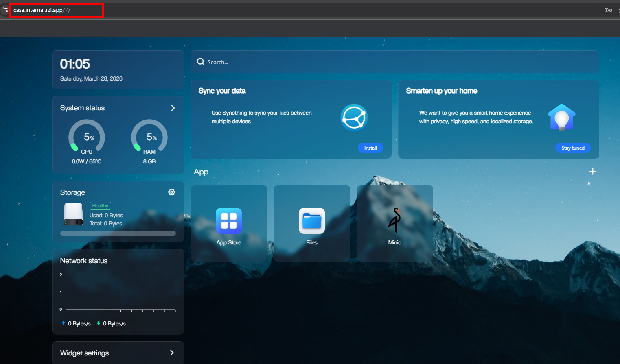
Task: Click the password key icon in address bar
Action: (x=608, y=10)
